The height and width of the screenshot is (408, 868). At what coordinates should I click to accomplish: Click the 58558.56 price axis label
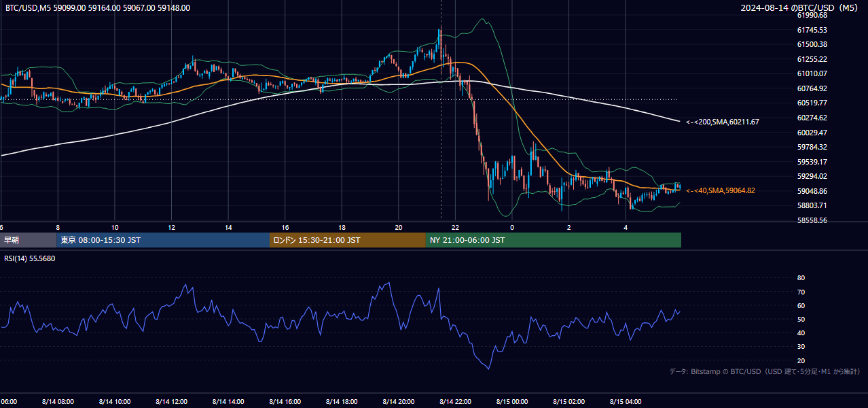(x=812, y=220)
